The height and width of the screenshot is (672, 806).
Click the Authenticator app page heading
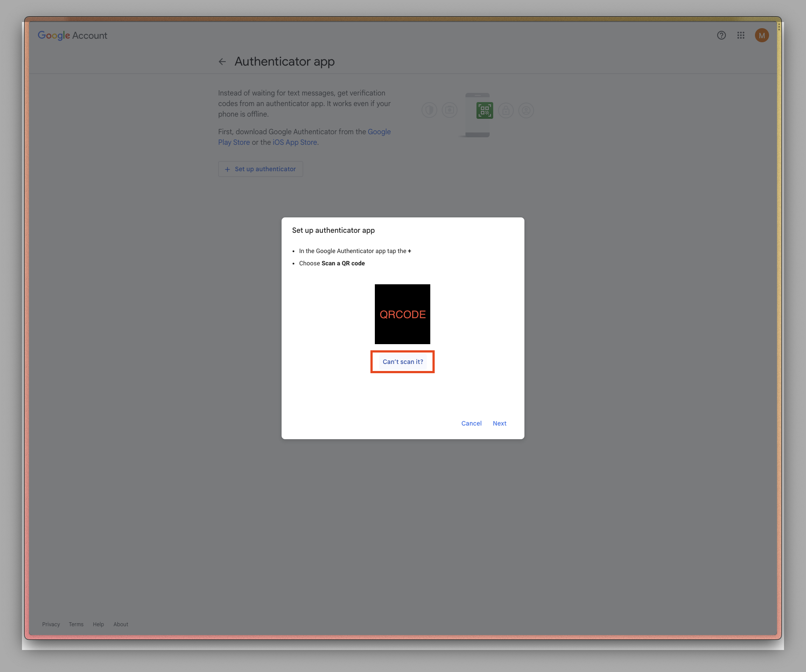(285, 62)
